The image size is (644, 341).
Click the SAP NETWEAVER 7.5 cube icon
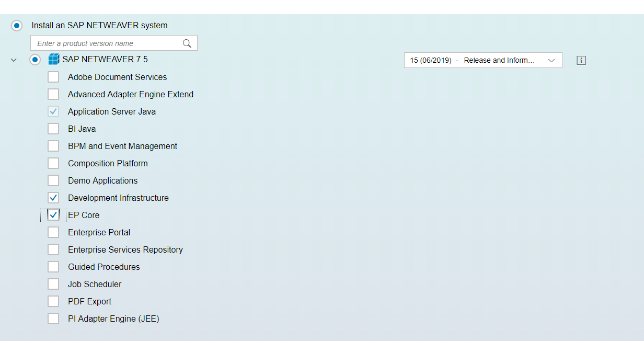pos(54,60)
